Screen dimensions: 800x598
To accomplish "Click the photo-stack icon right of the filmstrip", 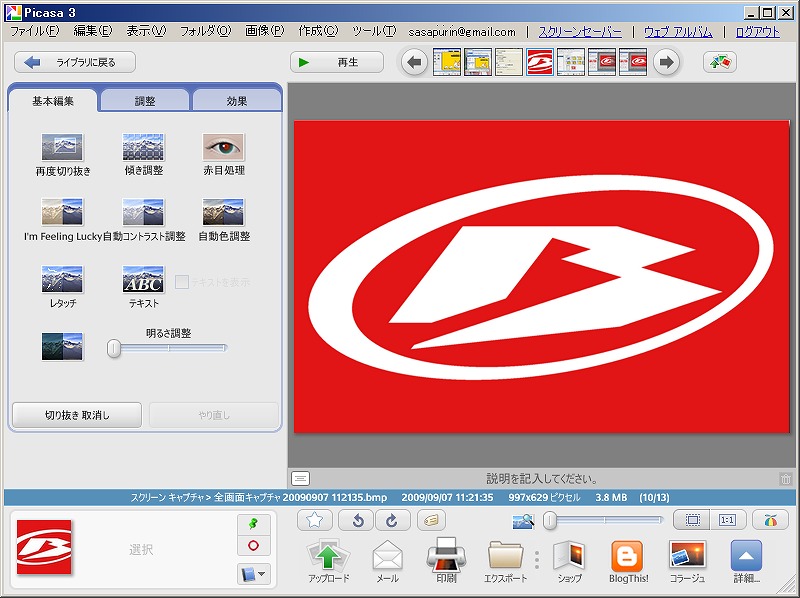I will tap(719, 62).
